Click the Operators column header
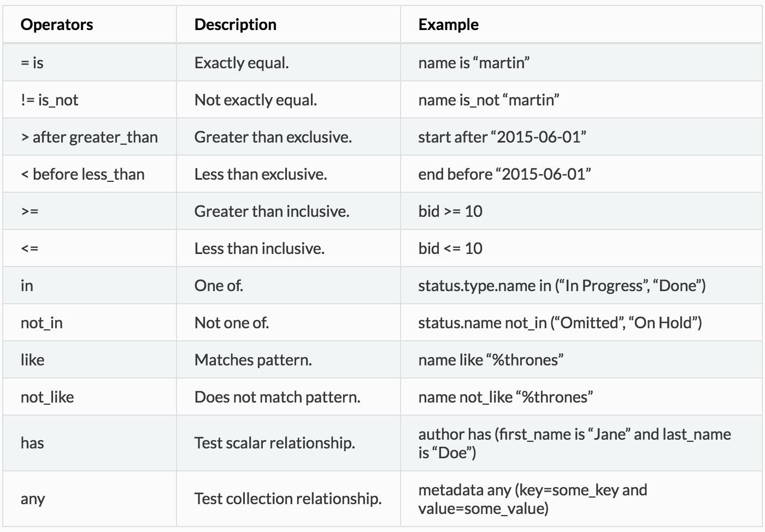 tap(57, 25)
